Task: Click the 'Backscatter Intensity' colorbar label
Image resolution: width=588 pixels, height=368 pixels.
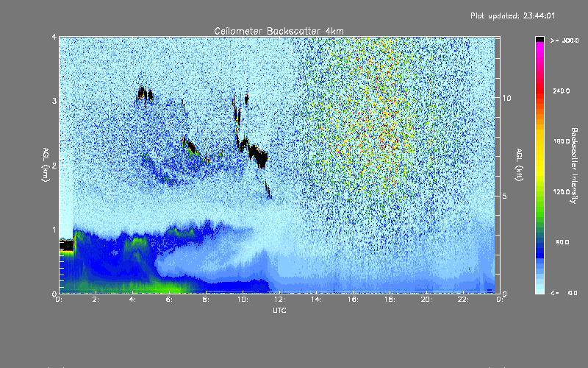Action: pos(574,166)
